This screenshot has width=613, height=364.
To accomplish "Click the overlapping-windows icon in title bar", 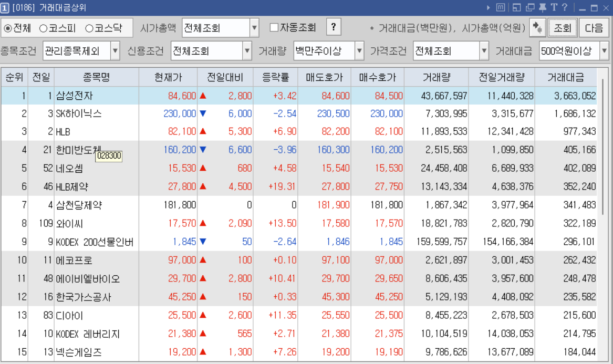I will 530,7.
